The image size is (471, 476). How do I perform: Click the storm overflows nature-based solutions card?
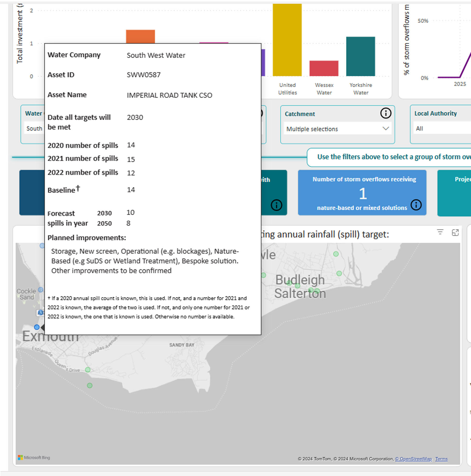pyautogui.click(x=362, y=193)
